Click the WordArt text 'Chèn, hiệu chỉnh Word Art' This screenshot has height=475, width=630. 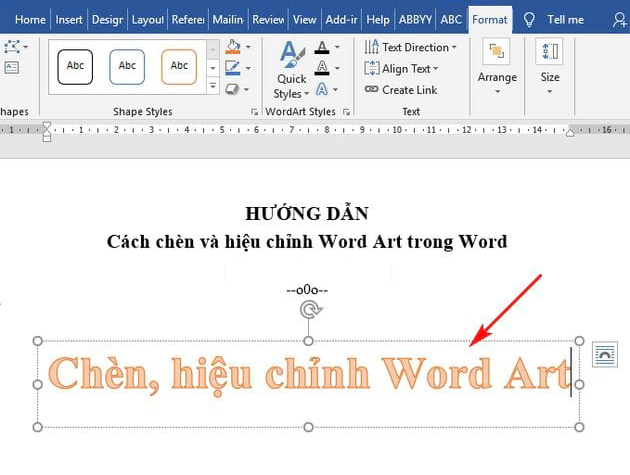pyautogui.click(x=309, y=376)
